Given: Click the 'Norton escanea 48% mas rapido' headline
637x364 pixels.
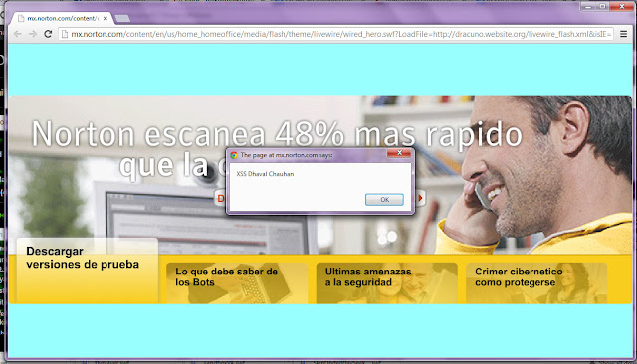Looking at the screenshot, I should 277,134.
